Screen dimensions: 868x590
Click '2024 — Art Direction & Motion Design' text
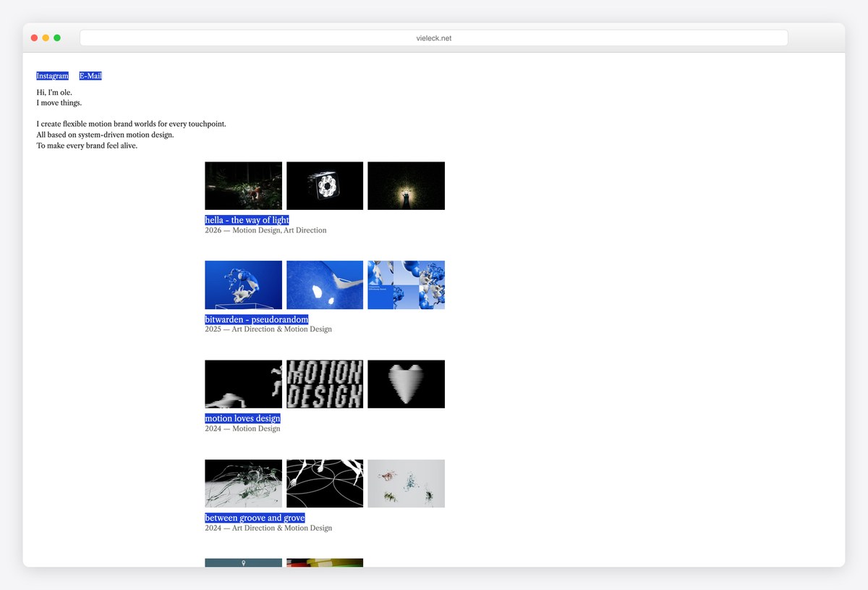[x=268, y=528]
